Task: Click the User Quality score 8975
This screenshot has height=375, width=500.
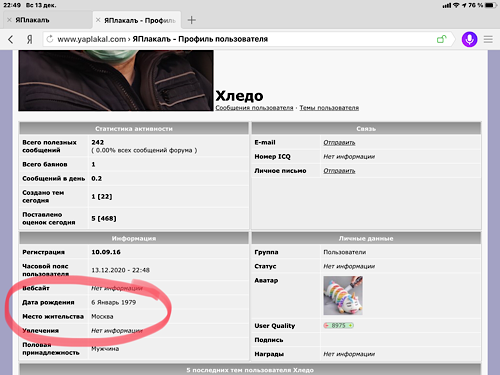Action: (x=339, y=326)
